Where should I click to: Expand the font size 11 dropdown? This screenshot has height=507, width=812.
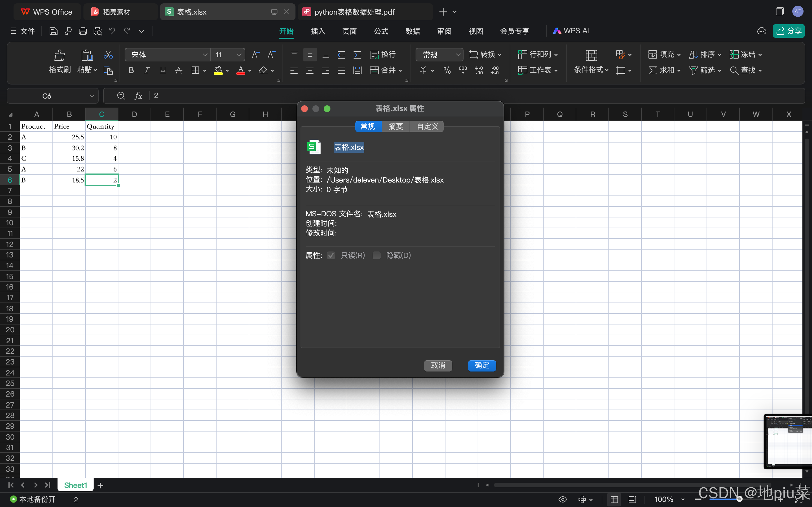pyautogui.click(x=239, y=55)
